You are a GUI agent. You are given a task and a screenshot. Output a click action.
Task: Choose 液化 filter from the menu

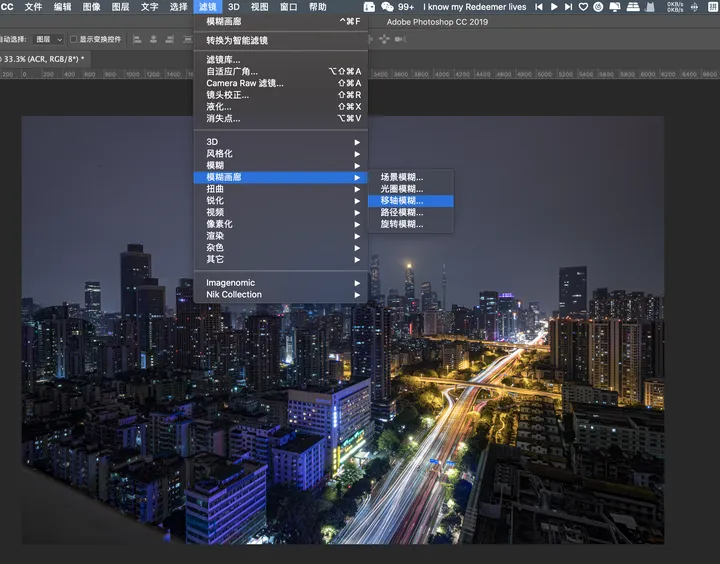[x=219, y=107]
